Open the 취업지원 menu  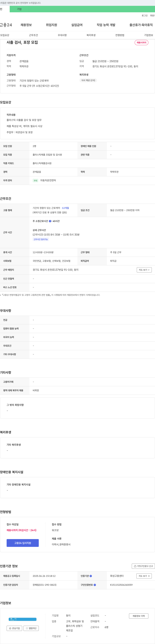[52, 25]
